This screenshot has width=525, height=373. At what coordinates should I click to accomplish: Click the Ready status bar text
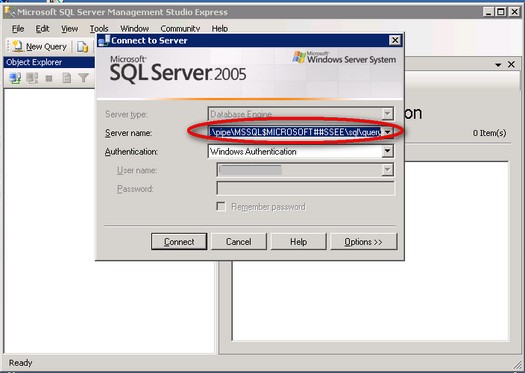coord(20,363)
